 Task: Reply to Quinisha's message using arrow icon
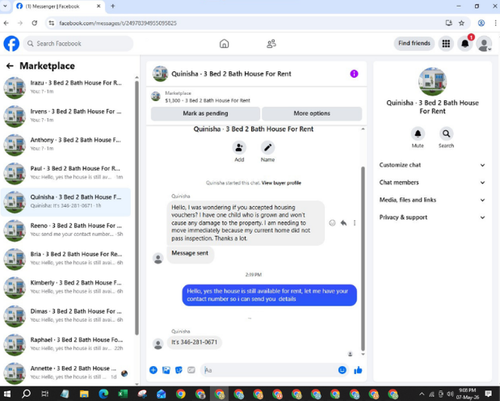(343, 223)
